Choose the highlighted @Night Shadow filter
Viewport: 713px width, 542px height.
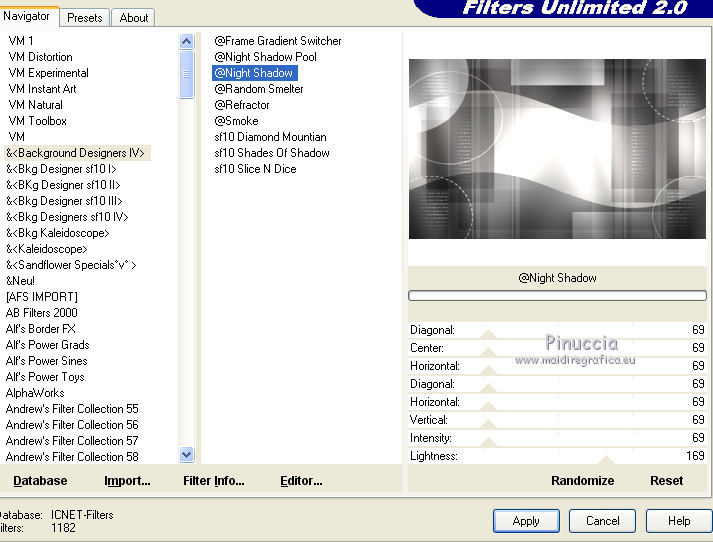pos(255,73)
